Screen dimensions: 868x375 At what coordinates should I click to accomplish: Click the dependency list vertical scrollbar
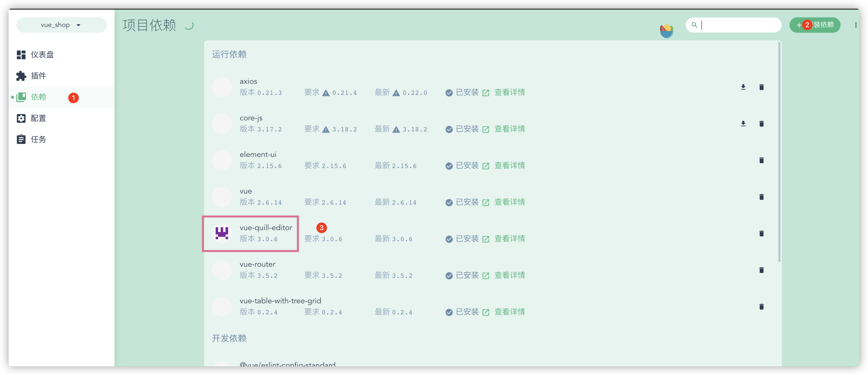pos(779,152)
